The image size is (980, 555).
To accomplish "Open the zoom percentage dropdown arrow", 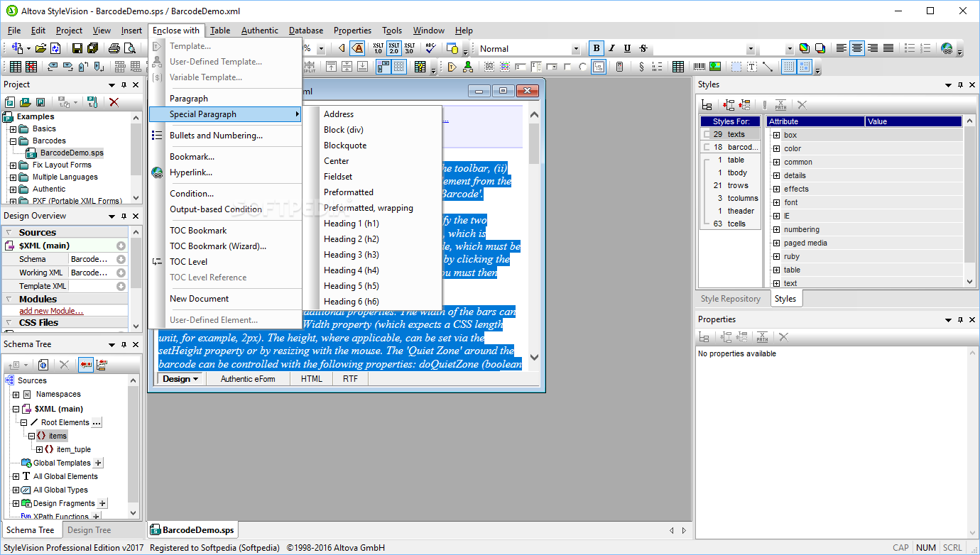I will pyautogui.click(x=321, y=49).
